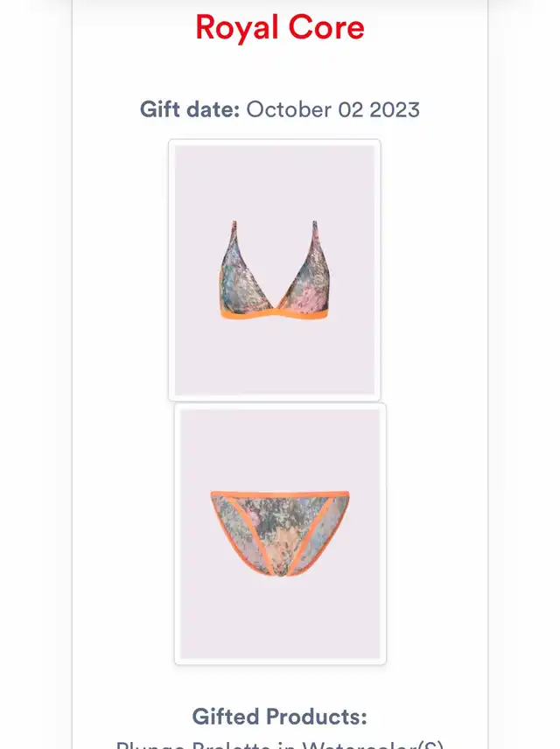Screen dimensions: 560x749
Task: Click the word Royal in the title
Action: (x=237, y=28)
